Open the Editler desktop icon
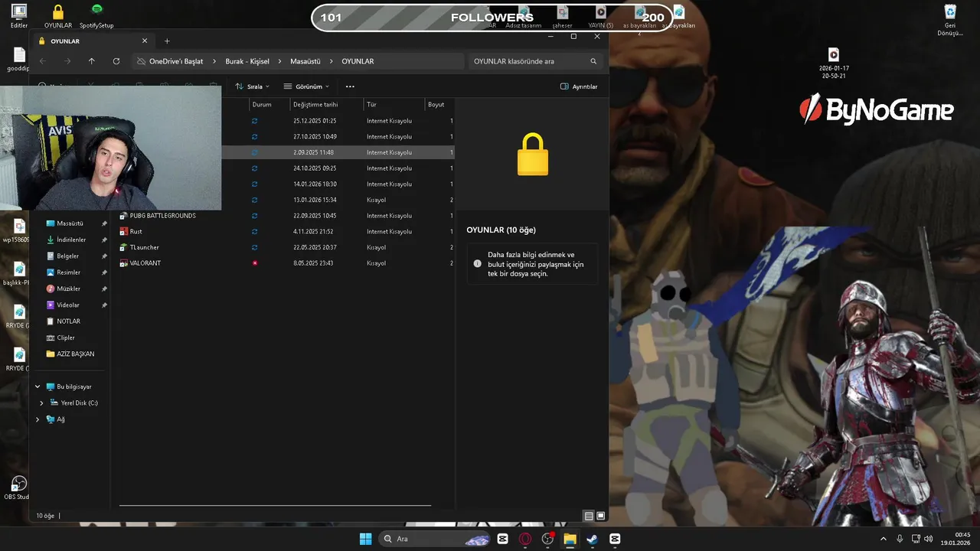The height and width of the screenshot is (551, 980). 19,15
